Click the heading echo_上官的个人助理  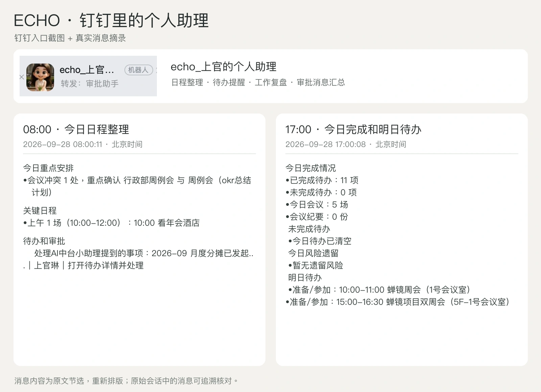pos(224,67)
